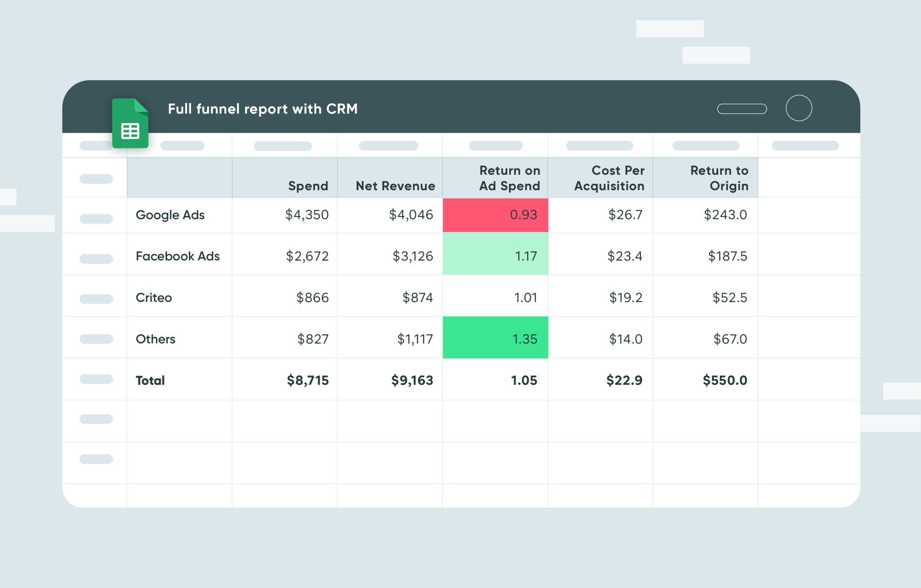Select the empty cell below the Total spend value

pyautogui.click(x=284, y=420)
